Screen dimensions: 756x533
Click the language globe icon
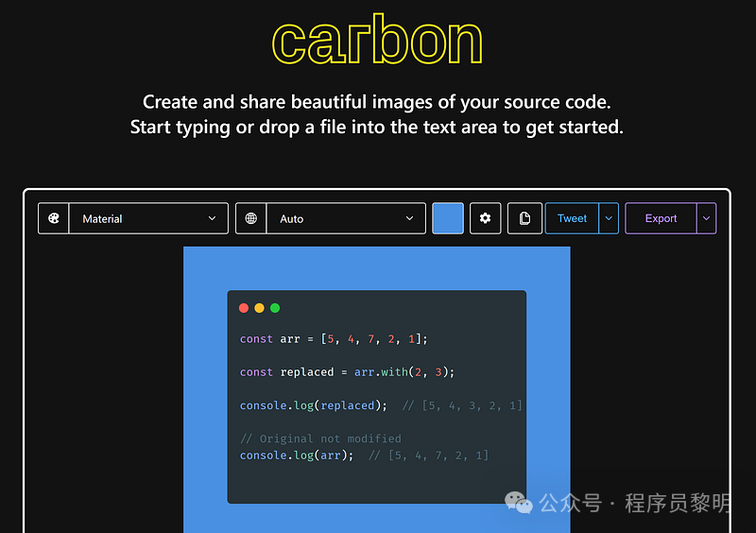click(250, 218)
